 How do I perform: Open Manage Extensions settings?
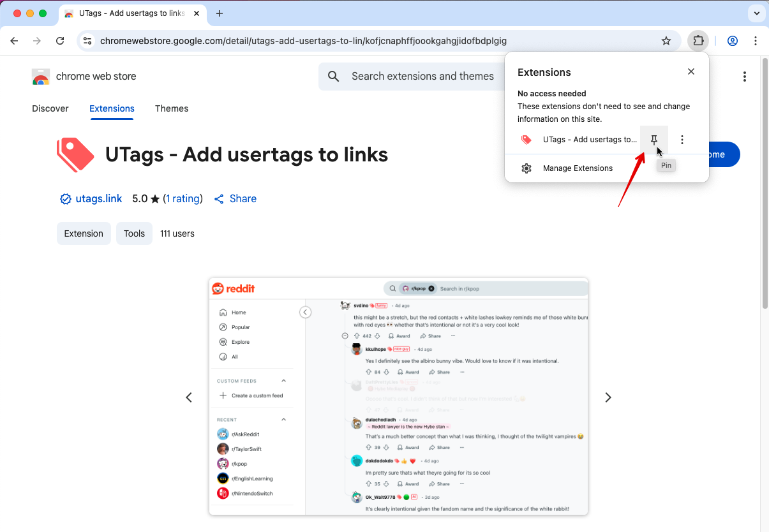pyautogui.click(x=577, y=168)
